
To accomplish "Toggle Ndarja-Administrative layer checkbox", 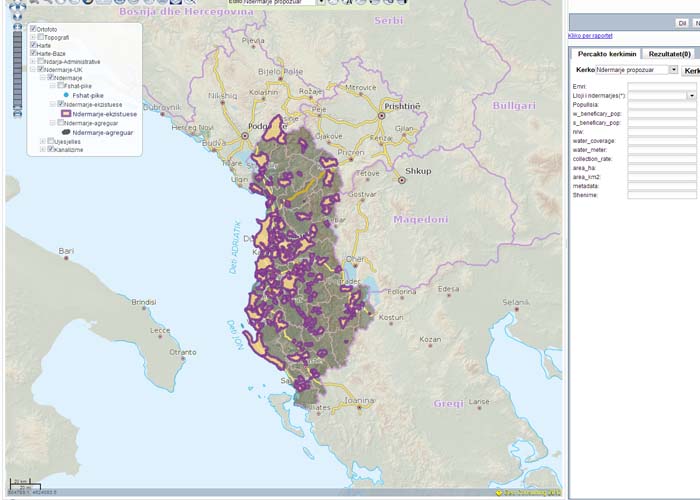I will click(x=41, y=61).
